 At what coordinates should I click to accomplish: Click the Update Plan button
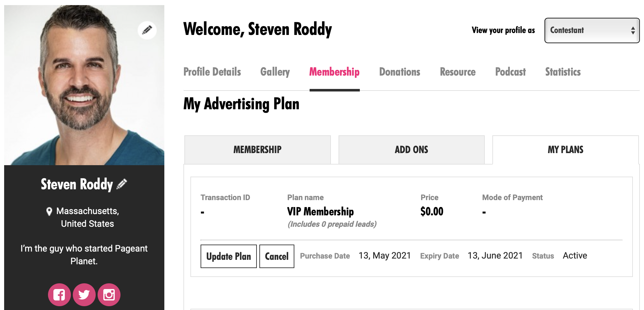pyautogui.click(x=229, y=256)
